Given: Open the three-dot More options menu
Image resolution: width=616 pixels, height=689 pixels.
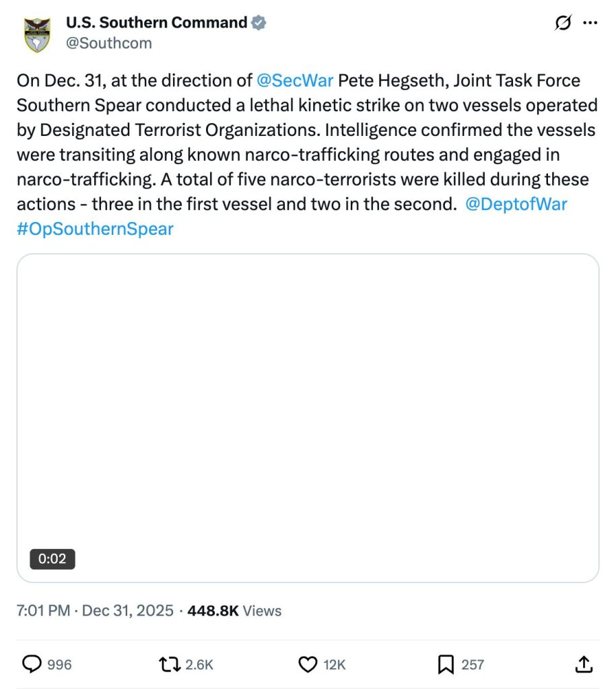Looking at the screenshot, I should pyautogui.click(x=590, y=23).
